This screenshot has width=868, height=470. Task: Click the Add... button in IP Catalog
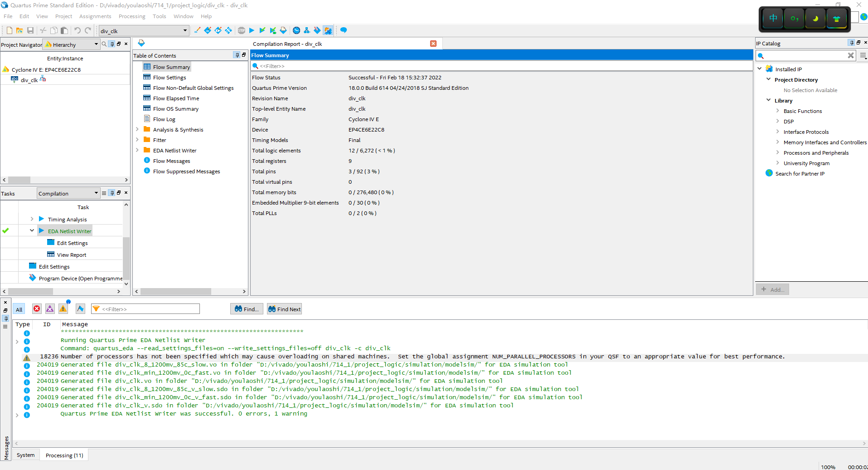(772, 289)
